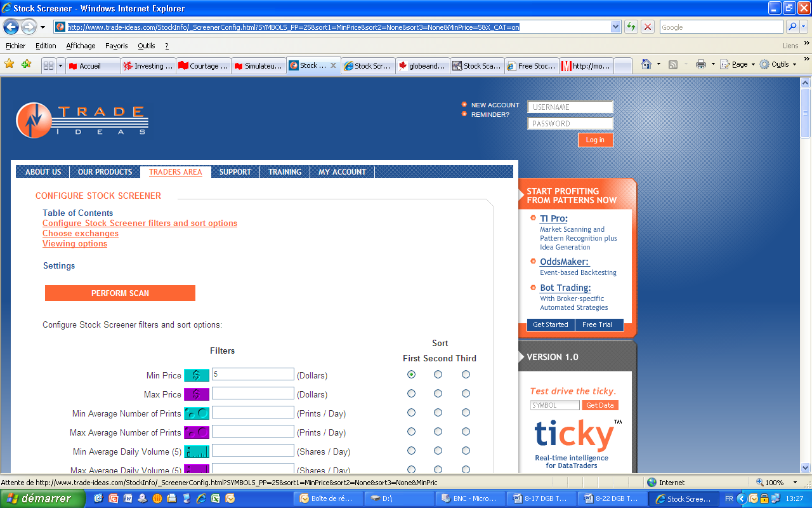Open the New Tab blank button
The width and height of the screenshot is (812, 508).
623,65
